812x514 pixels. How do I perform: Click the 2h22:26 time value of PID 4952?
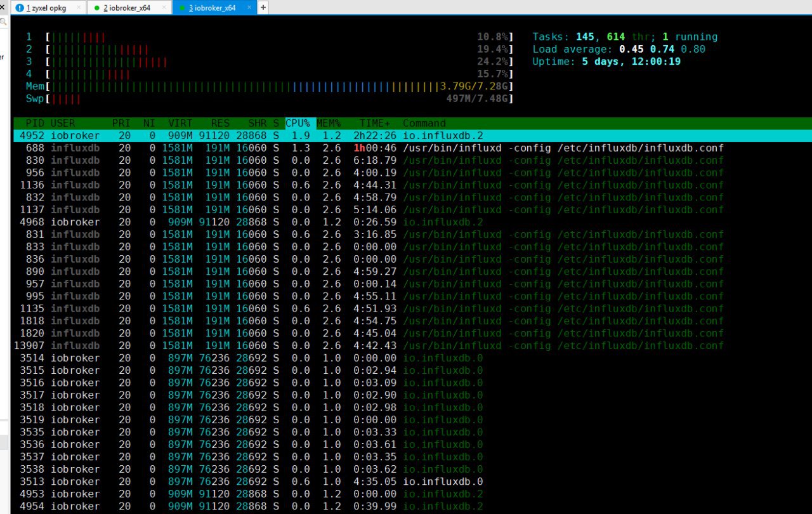(375, 136)
